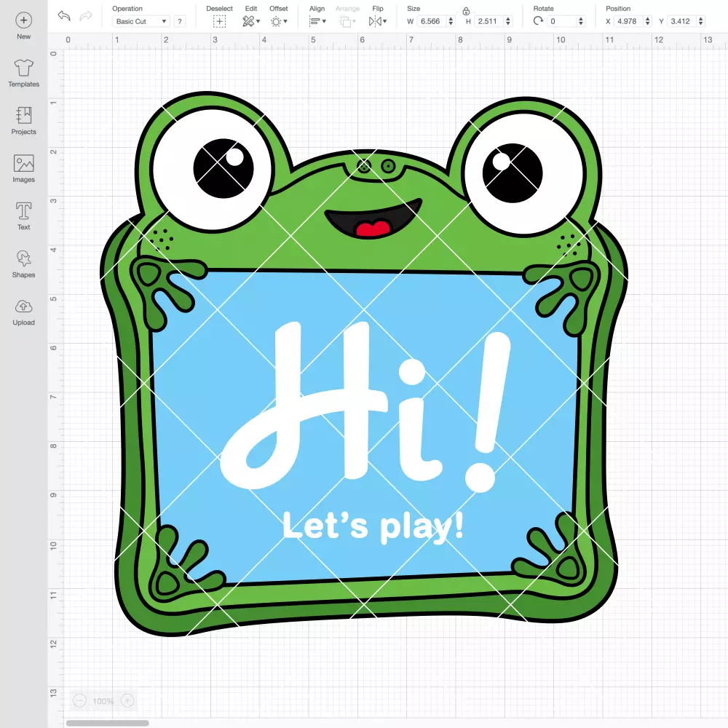Click the Rotate angle field
This screenshot has width=728, height=728.
pos(562,21)
